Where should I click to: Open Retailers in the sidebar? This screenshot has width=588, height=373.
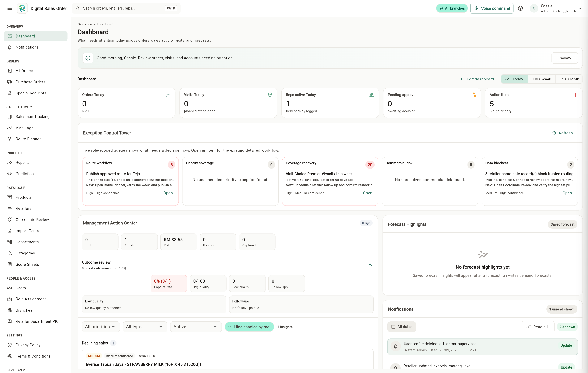[36, 208]
